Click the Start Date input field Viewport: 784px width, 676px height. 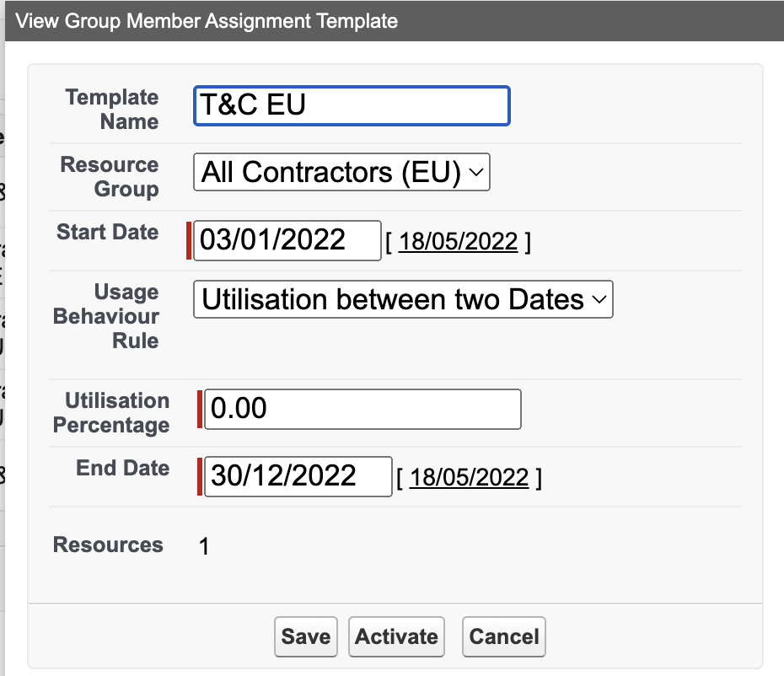287,240
